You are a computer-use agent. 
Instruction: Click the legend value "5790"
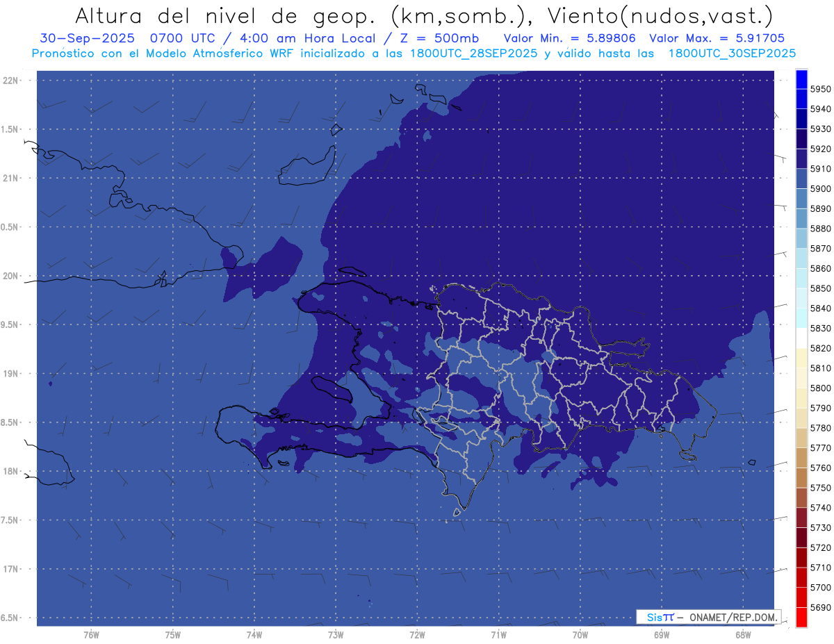(820, 408)
